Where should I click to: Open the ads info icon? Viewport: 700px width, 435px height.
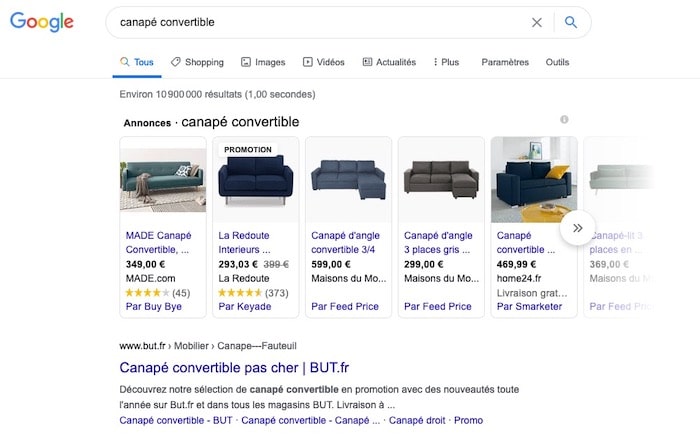(564, 120)
